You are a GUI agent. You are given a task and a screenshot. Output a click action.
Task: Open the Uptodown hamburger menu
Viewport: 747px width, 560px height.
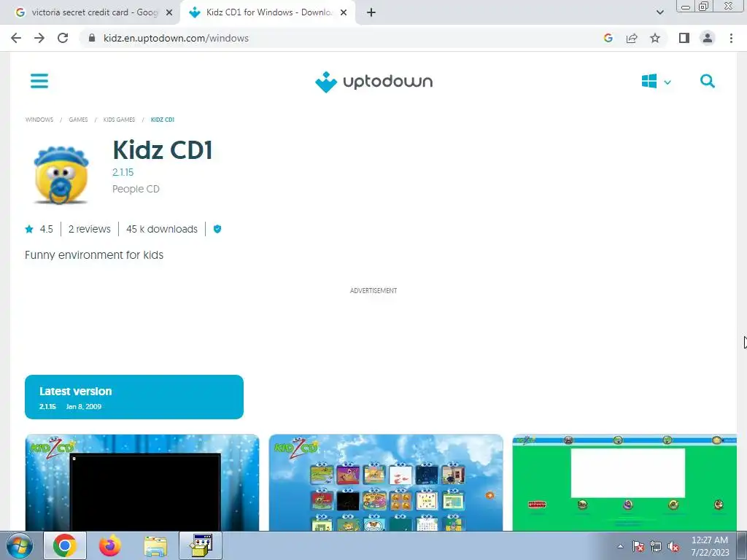[39, 81]
